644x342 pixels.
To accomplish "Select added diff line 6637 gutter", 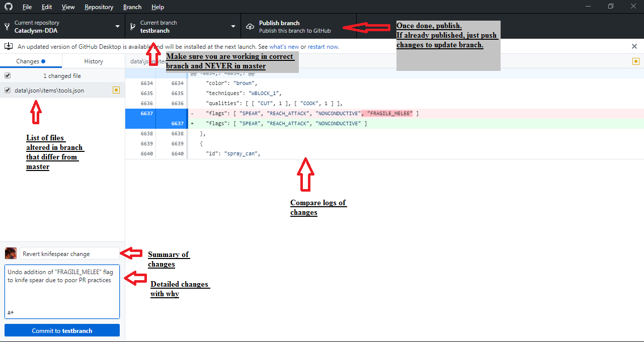I will click(156, 123).
